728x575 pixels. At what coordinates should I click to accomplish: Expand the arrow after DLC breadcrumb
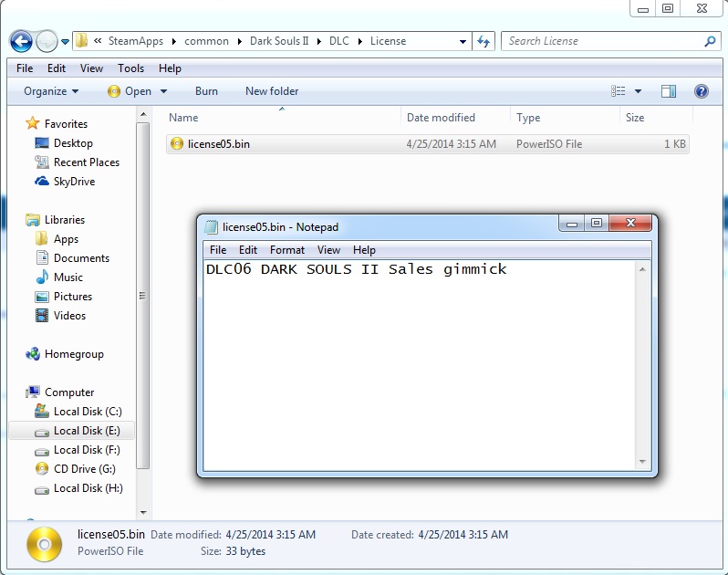click(359, 41)
